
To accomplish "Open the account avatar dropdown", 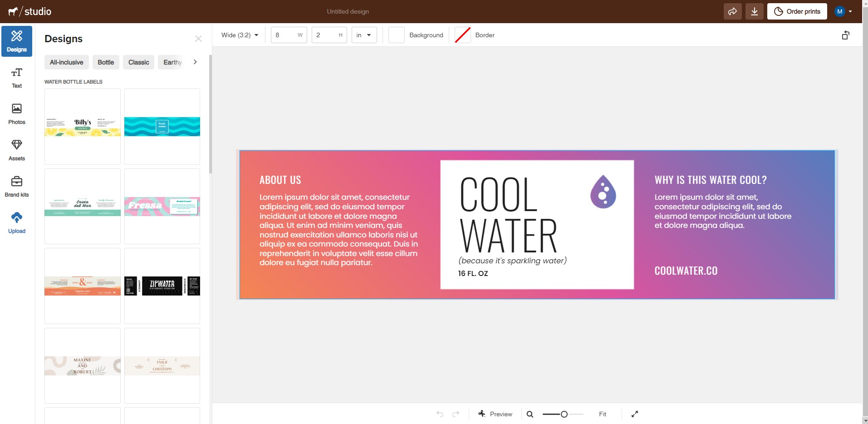I will (843, 11).
